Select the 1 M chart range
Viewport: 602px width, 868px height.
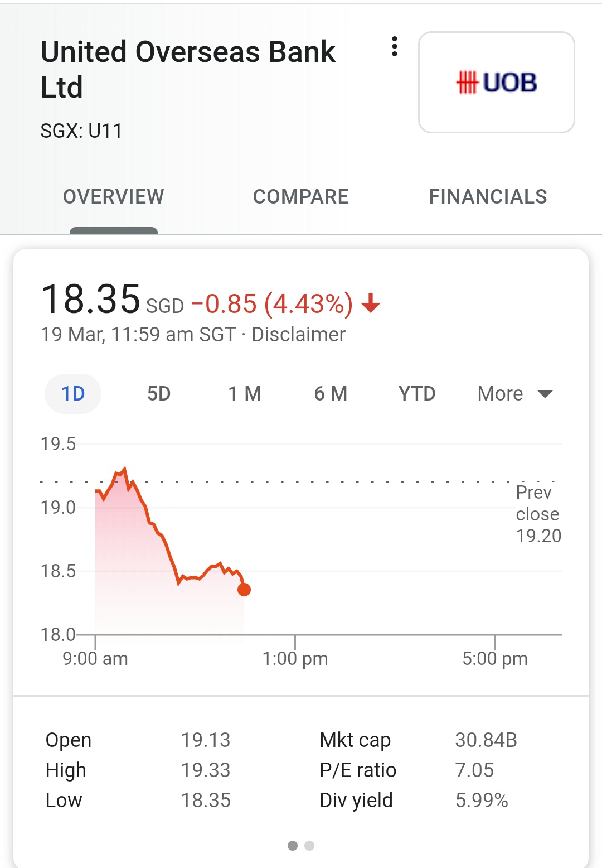click(x=245, y=394)
